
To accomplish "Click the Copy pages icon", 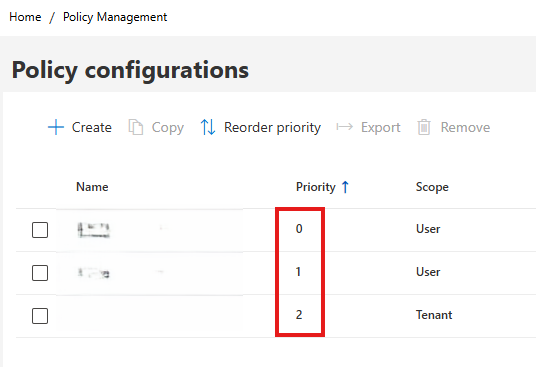I will (136, 127).
